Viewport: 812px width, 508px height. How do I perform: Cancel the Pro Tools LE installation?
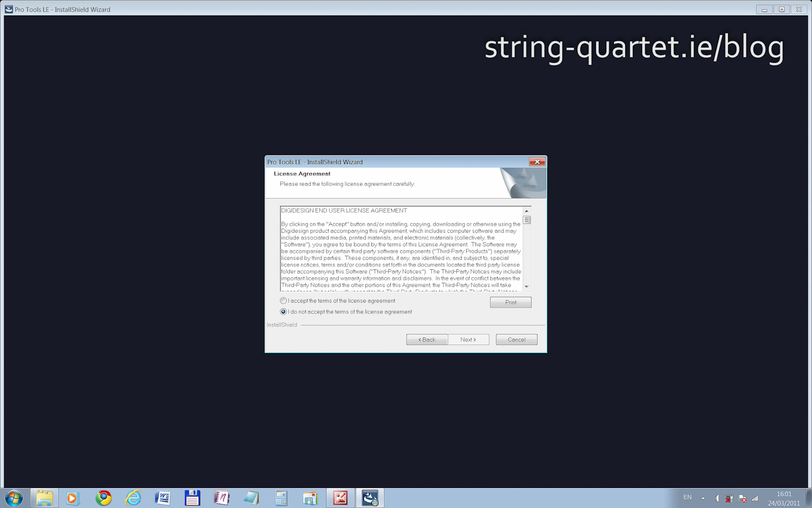[x=516, y=340]
